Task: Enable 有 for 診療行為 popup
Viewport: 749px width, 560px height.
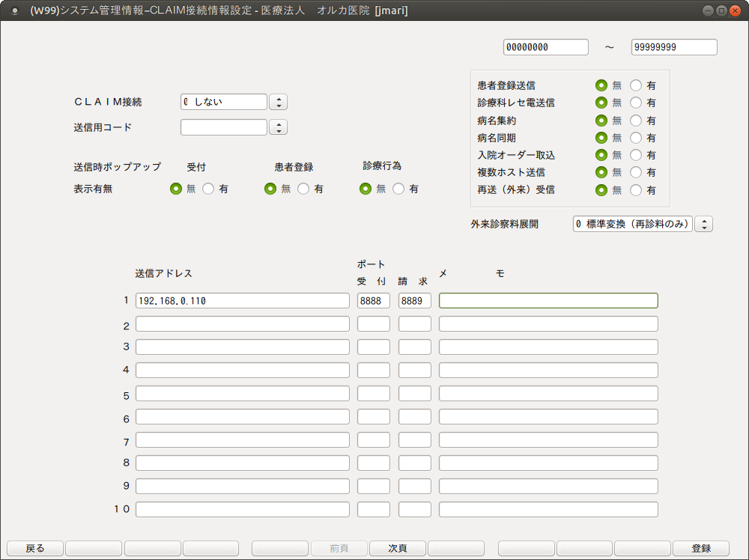Action: 398,189
